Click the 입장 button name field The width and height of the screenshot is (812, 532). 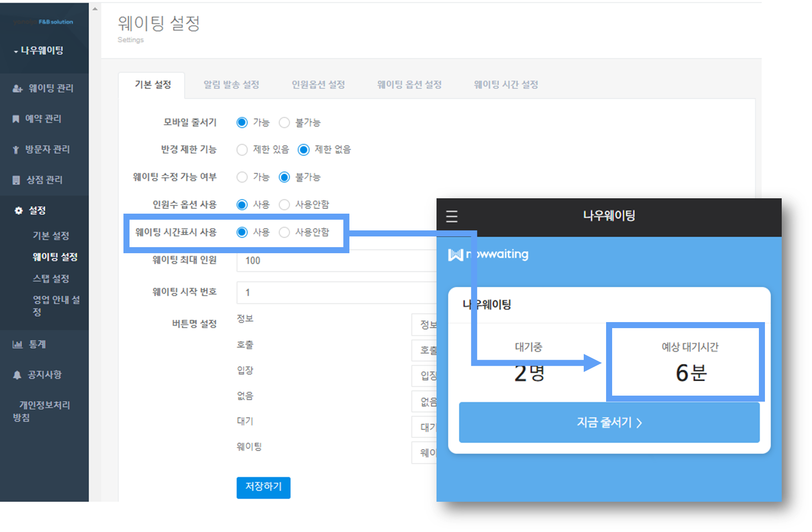pos(424,376)
